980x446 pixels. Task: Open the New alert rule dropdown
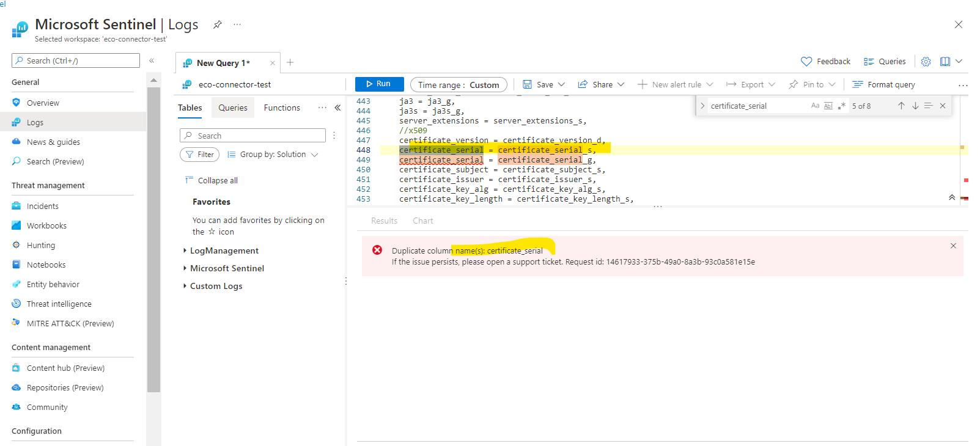(676, 84)
